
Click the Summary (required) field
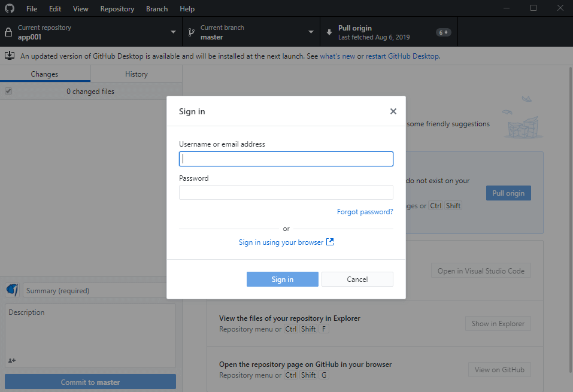[x=95, y=290]
